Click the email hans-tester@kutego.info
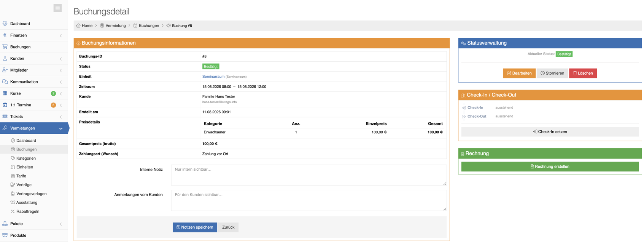 pos(219,102)
